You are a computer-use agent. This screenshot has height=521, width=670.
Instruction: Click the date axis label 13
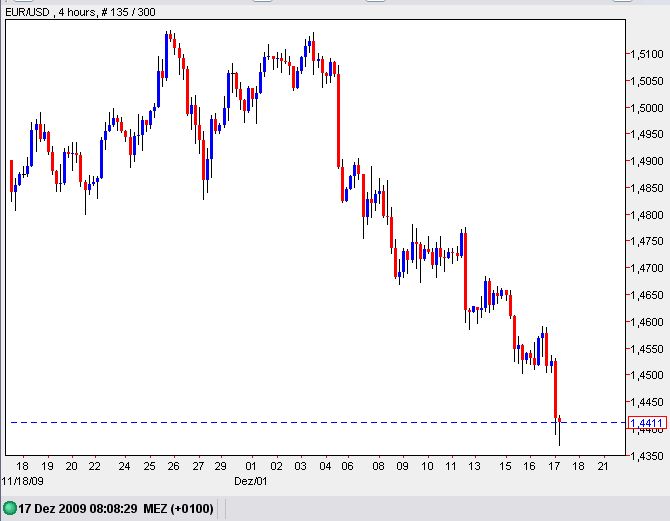(474, 466)
